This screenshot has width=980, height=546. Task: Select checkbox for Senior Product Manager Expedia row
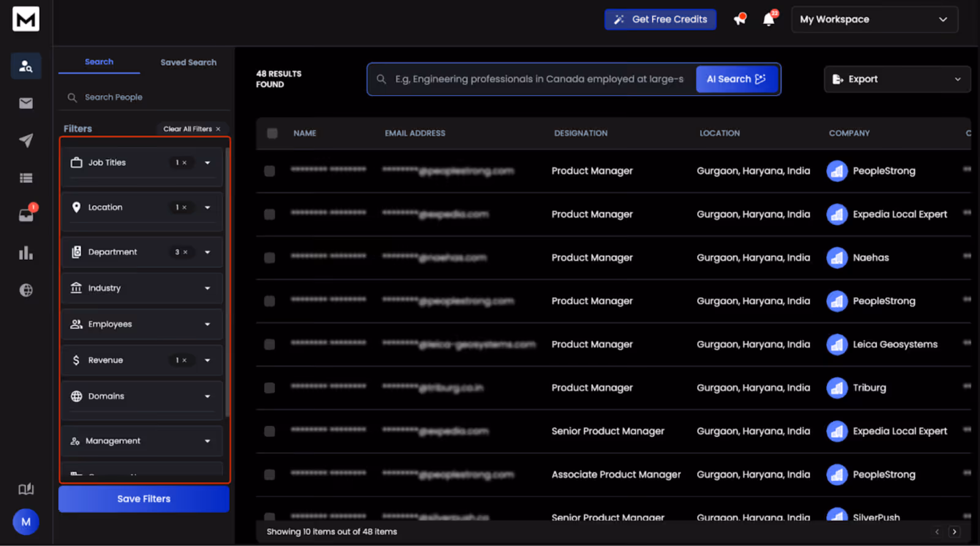pos(269,431)
